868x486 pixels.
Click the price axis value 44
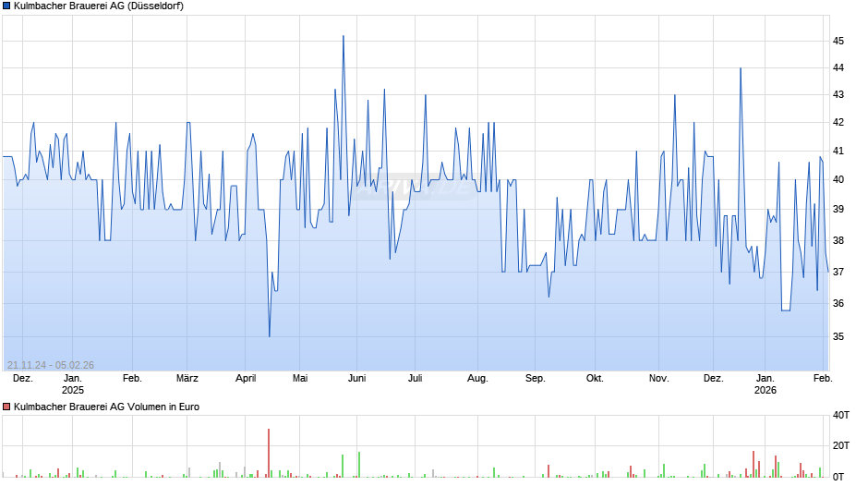pos(838,67)
